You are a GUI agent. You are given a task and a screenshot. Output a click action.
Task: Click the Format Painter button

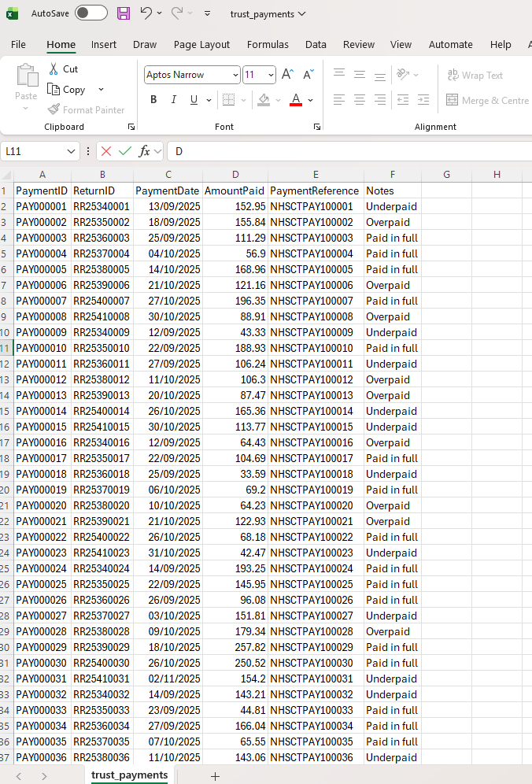coord(86,109)
